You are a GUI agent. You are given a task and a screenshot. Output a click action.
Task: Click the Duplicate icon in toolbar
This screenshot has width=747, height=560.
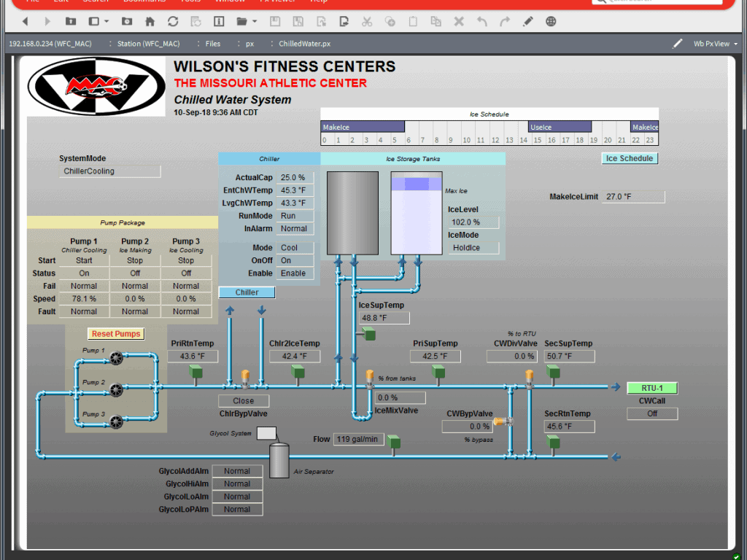click(x=436, y=21)
